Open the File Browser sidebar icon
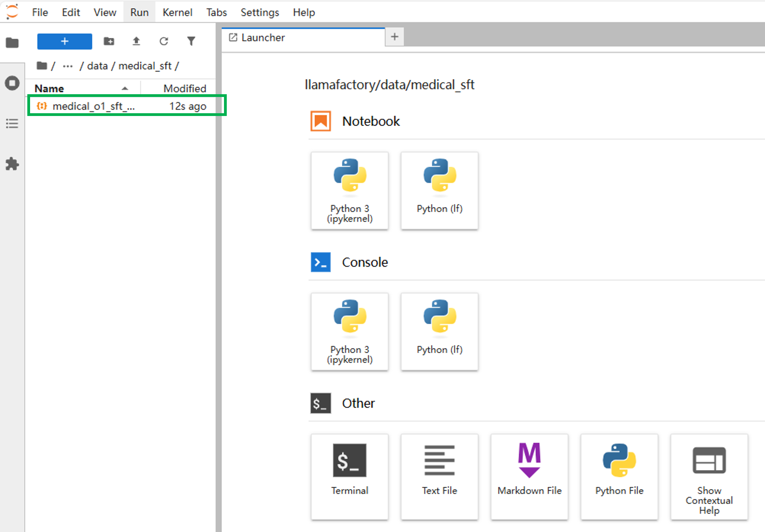Screen dimensions: 765x532 pyautogui.click(x=12, y=42)
